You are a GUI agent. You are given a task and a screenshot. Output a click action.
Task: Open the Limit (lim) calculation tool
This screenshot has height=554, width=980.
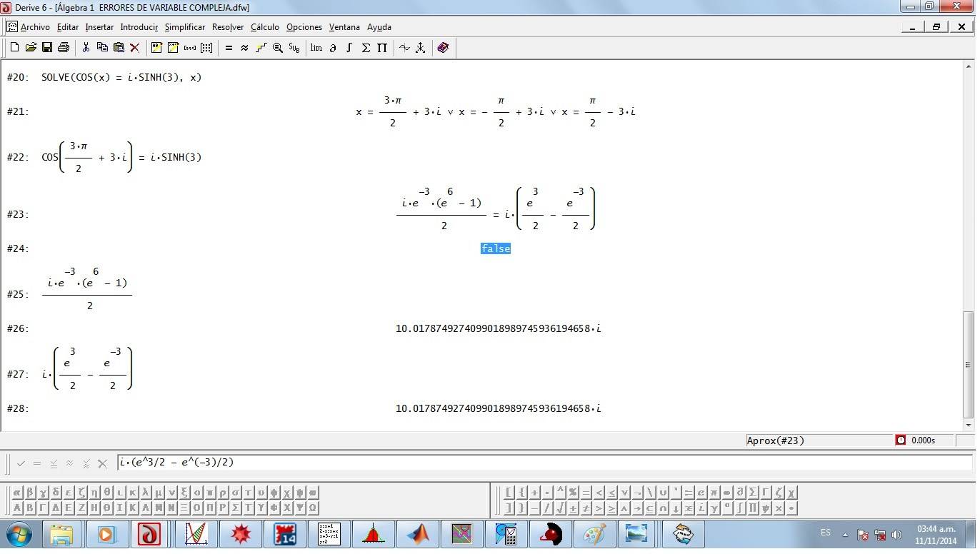[316, 48]
